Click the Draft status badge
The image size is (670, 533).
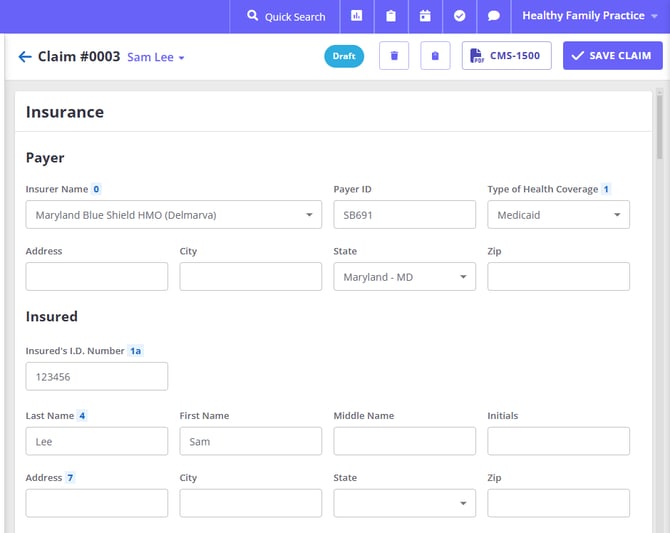pyautogui.click(x=344, y=56)
